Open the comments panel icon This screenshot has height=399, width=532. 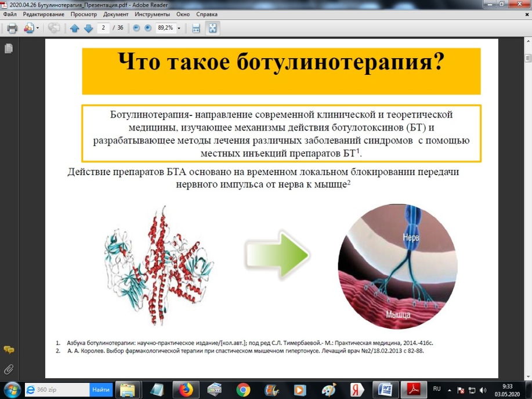8,350
